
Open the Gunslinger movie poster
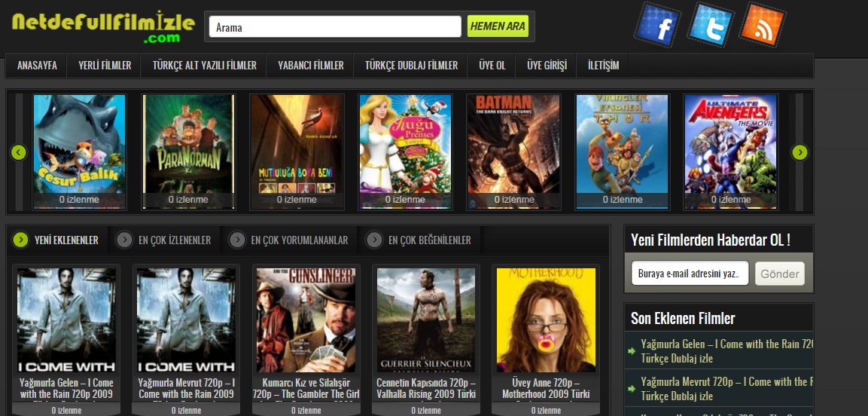tap(306, 320)
